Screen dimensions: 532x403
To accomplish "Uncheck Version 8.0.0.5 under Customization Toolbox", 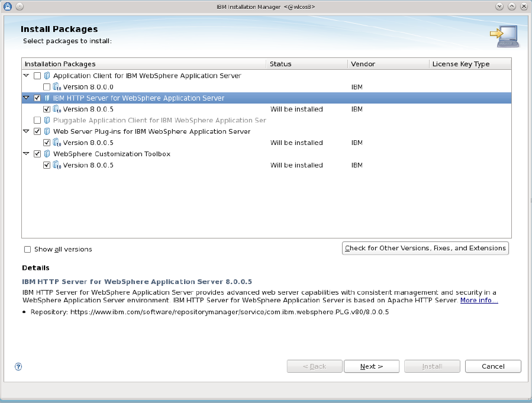I will (x=47, y=165).
